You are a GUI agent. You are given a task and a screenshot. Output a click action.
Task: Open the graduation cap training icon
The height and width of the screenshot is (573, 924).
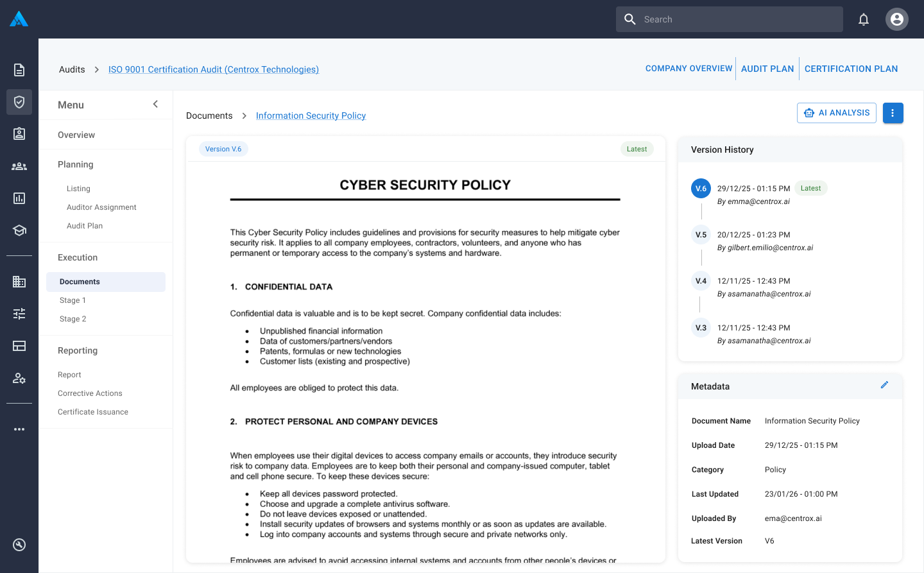[x=19, y=230]
